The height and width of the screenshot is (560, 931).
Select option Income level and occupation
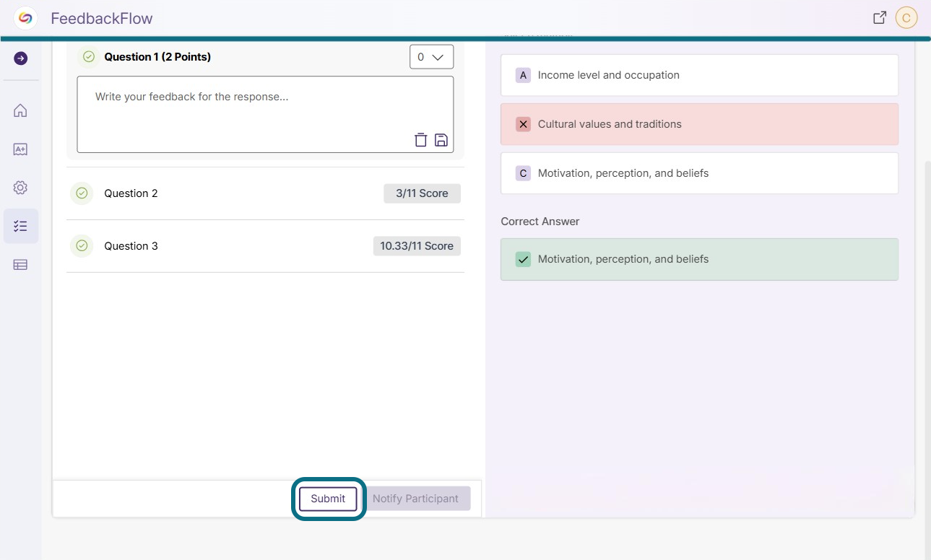pos(699,75)
